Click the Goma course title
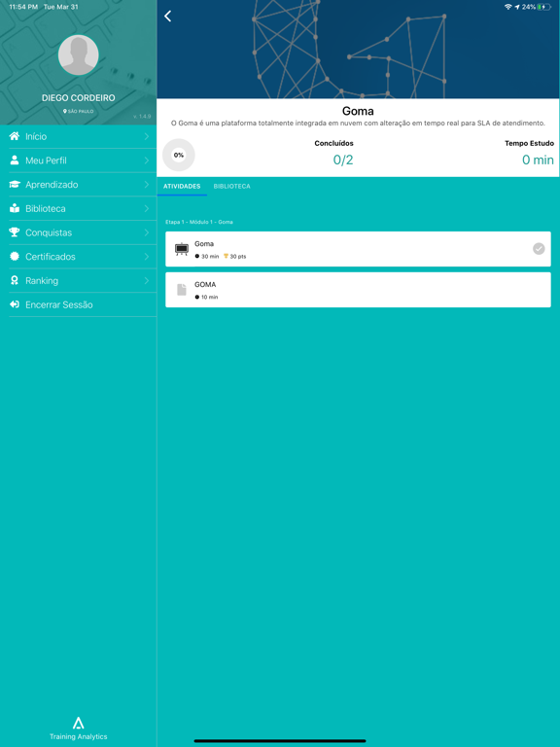This screenshot has width=560, height=747. pyautogui.click(x=358, y=111)
